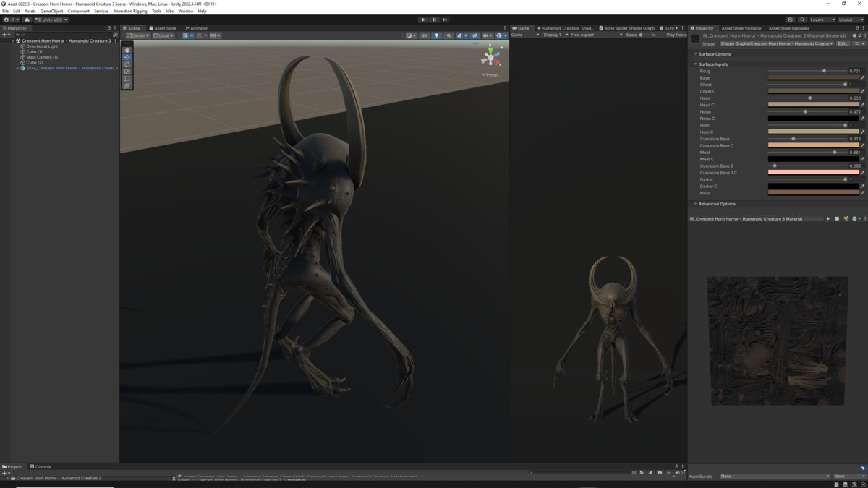The width and height of the screenshot is (868, 488).
Task: Select the Transform tool in Scene overlay
Action: pos(127,85)
